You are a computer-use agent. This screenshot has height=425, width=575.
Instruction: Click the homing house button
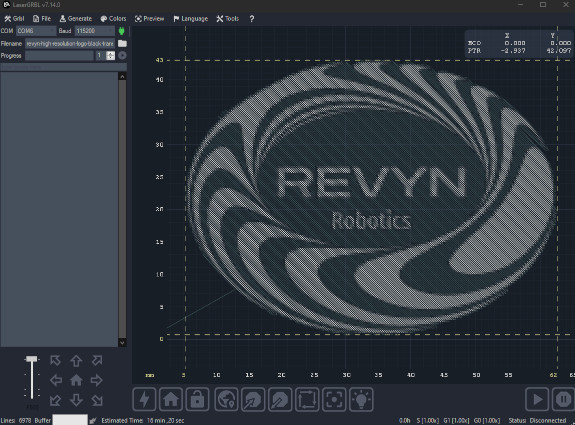[x=171, y=399]
